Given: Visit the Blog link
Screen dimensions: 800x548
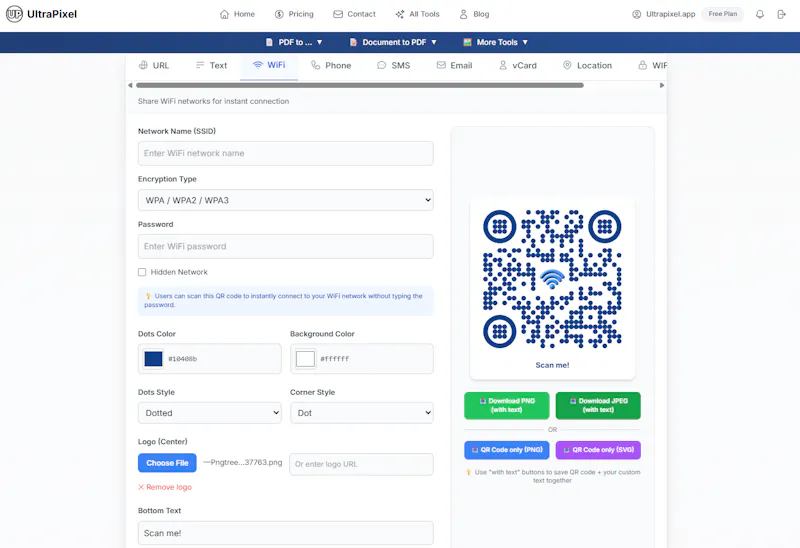Looking at the screenshot, I should click(x=474, y=14).
